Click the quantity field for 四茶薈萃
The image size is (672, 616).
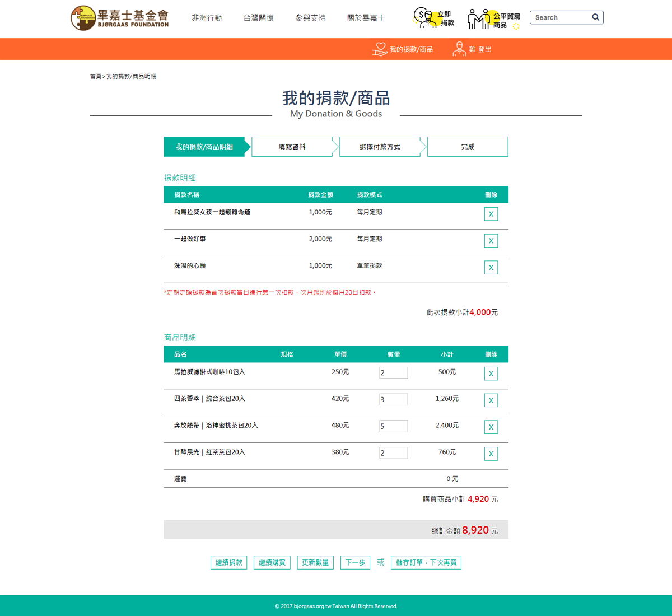coord(394,400)
